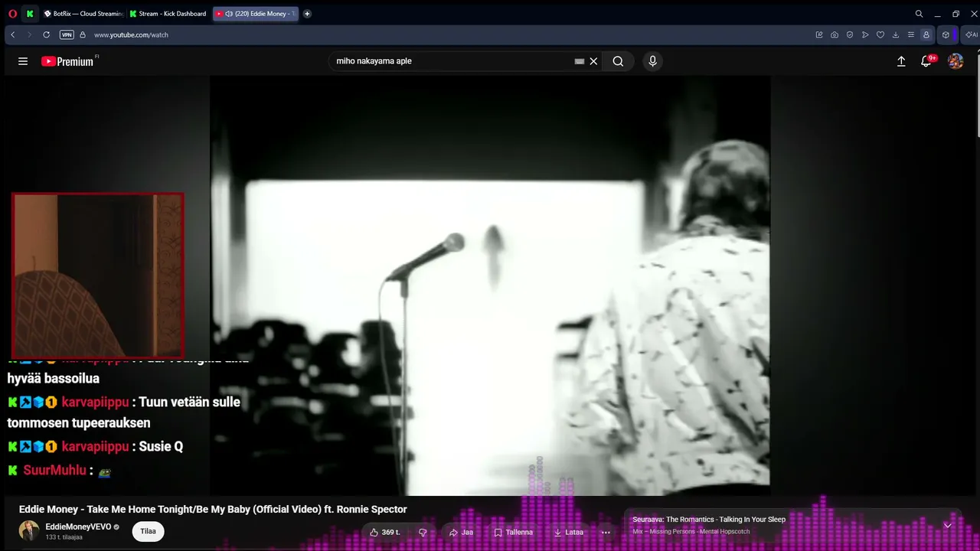The height and width of the screenshot is (551, 980).
Task: Open the tab search magnifier
Action: pyautogui.click(x=919, y=14)
